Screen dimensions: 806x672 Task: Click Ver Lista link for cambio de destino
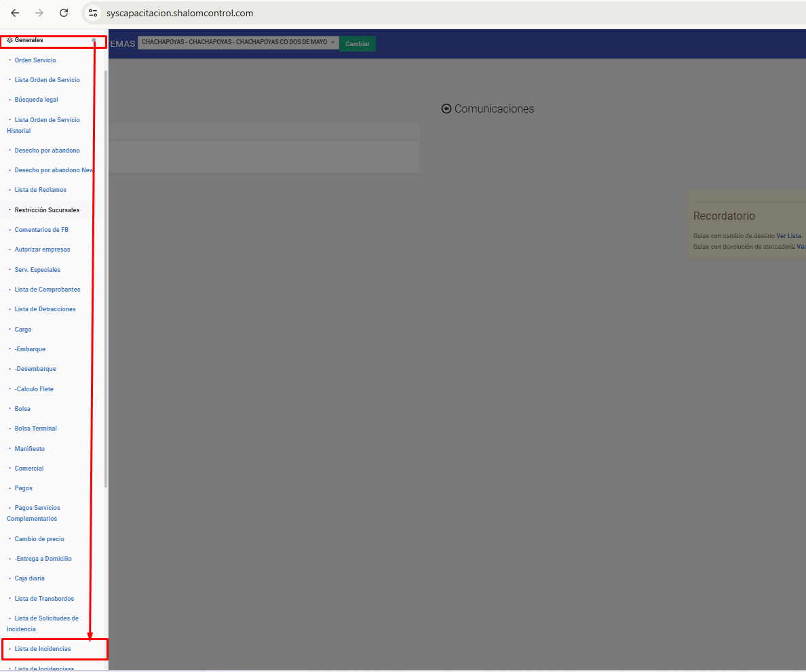click(x=788, y=236)
